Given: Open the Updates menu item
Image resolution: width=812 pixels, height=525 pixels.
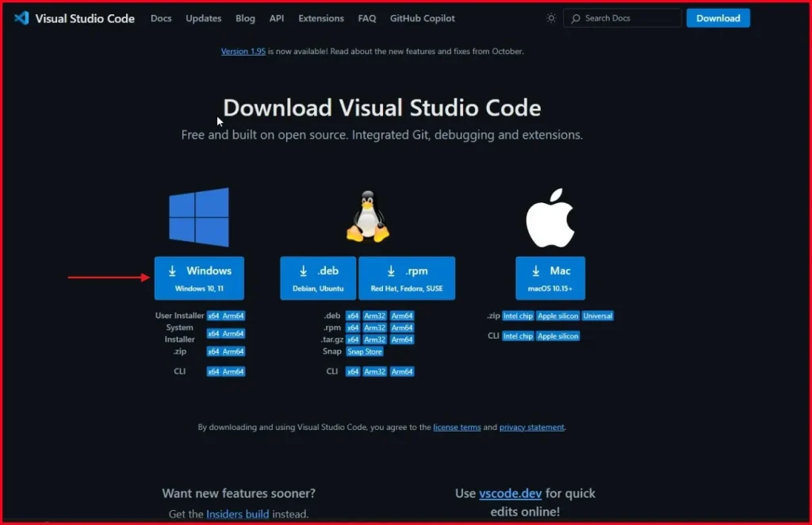Looking at the screenshot, I should click(204, 18).
